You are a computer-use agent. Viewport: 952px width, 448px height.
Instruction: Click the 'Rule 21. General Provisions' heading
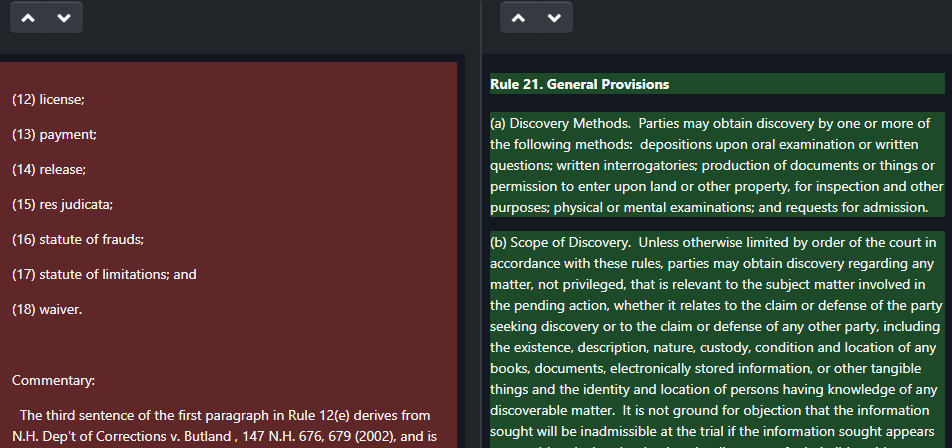click(x=579, y=84)
